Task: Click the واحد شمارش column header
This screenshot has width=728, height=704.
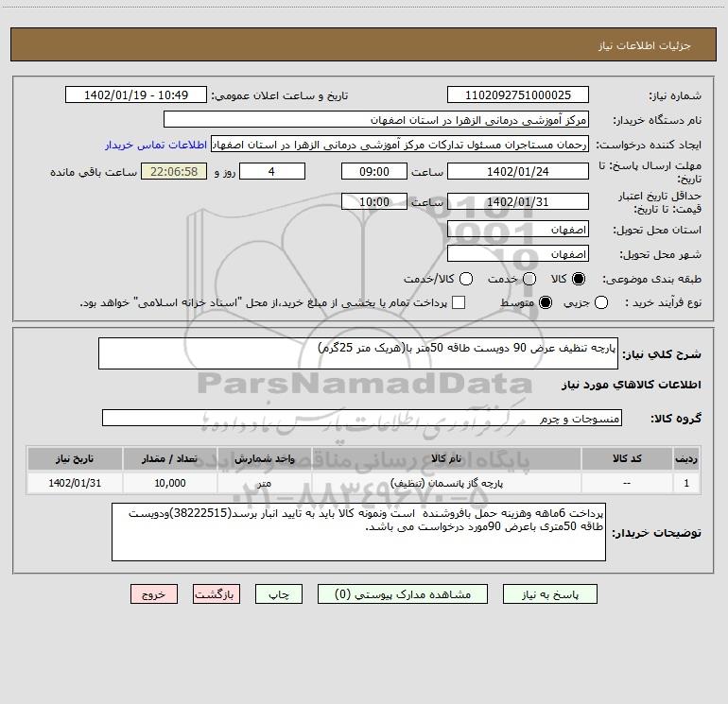Action: pos(264,458)
